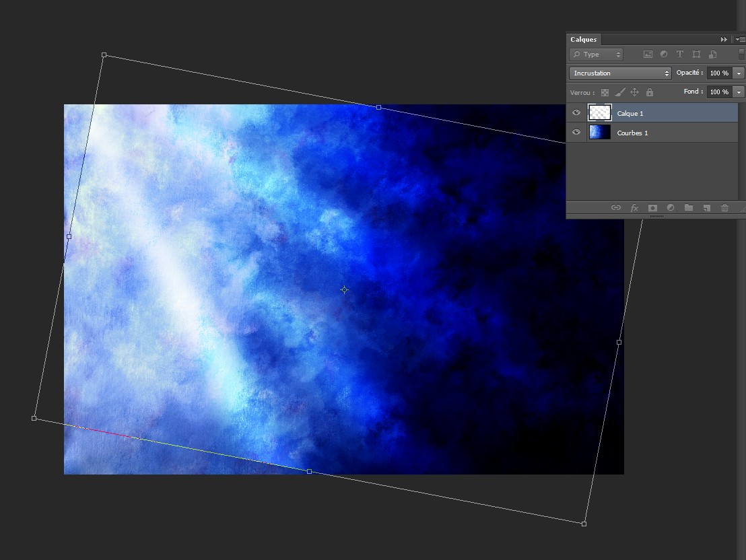Click the right-edge midpoint transform handle
The image size is (746, 560).
619,342
